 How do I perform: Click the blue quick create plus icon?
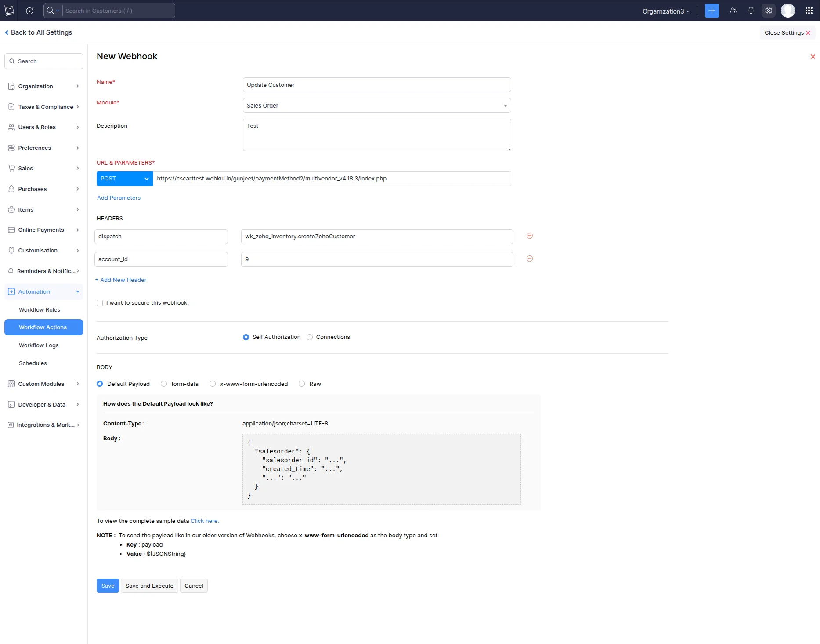(x=712, y=11)
